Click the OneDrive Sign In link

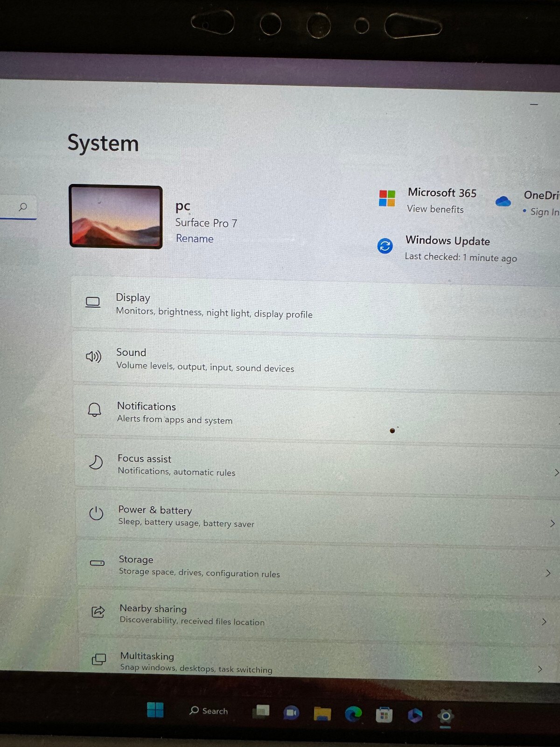tap(544, 212)
